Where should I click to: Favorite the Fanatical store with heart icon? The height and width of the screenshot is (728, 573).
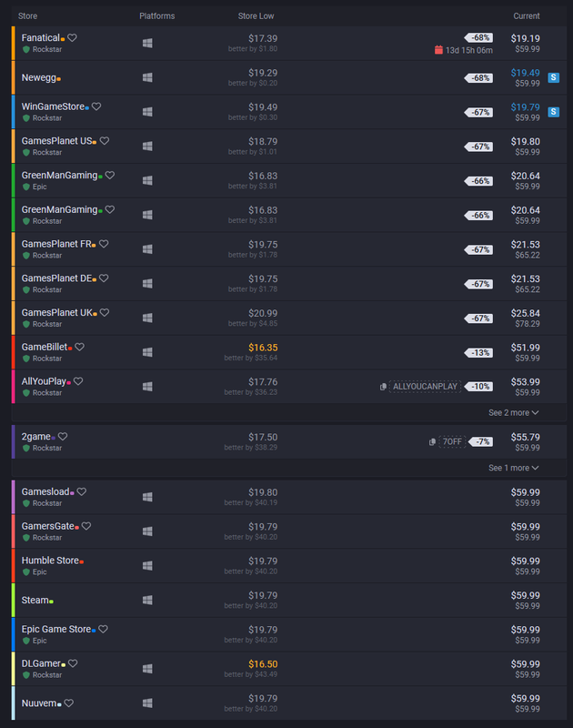click(72, 38)
